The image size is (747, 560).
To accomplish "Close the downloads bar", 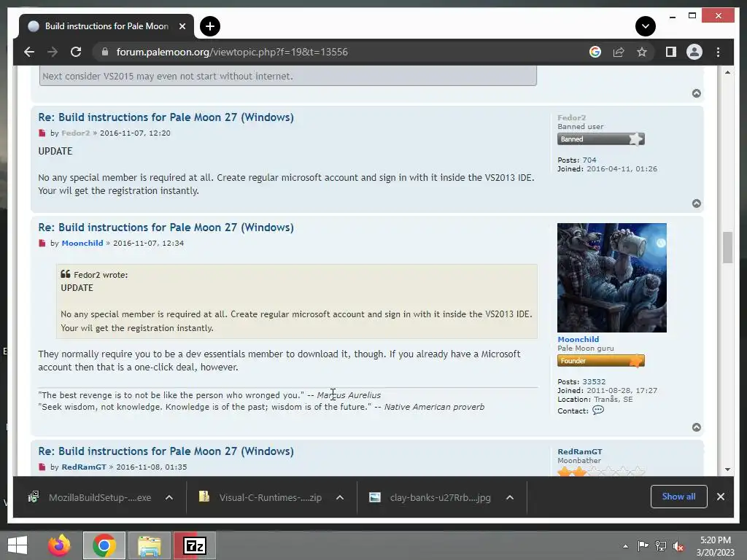I will click(x=720, y=497).
